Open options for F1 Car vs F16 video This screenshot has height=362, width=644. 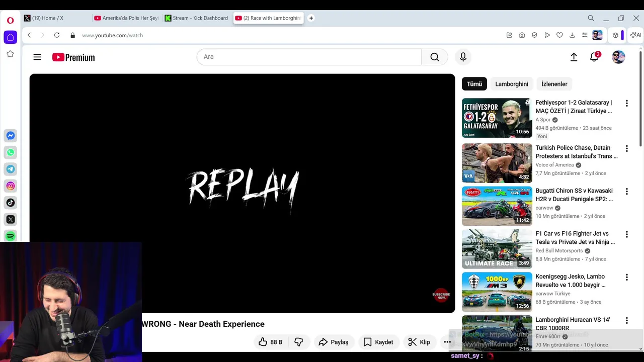coord(626,234)
